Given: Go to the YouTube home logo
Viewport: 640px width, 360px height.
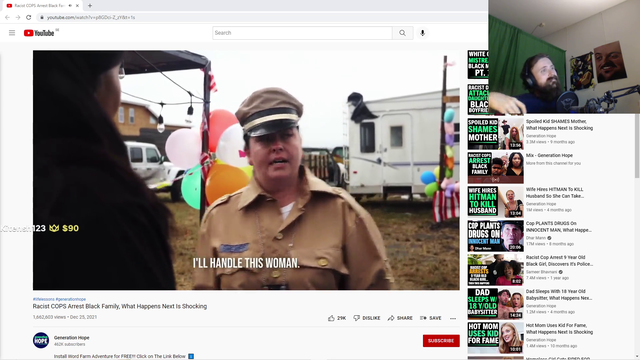Looking at the screenshot, I should pyautogui.click(x=39, y=33).
